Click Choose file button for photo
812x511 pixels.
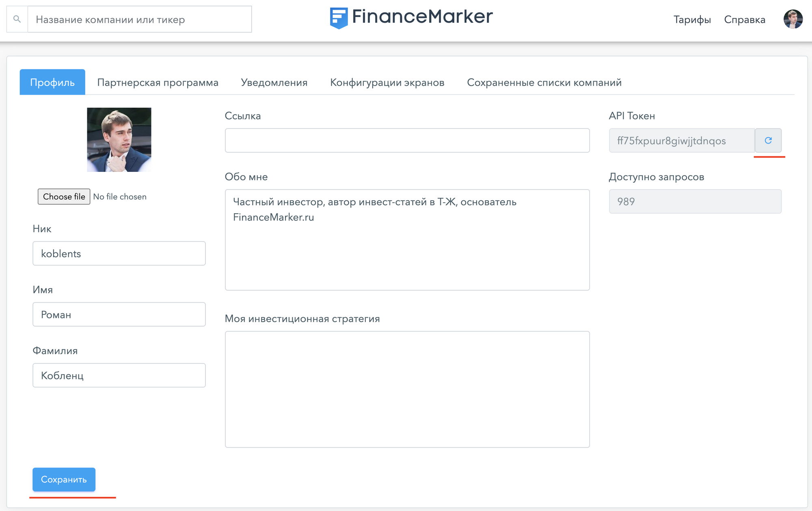point(64,197)
